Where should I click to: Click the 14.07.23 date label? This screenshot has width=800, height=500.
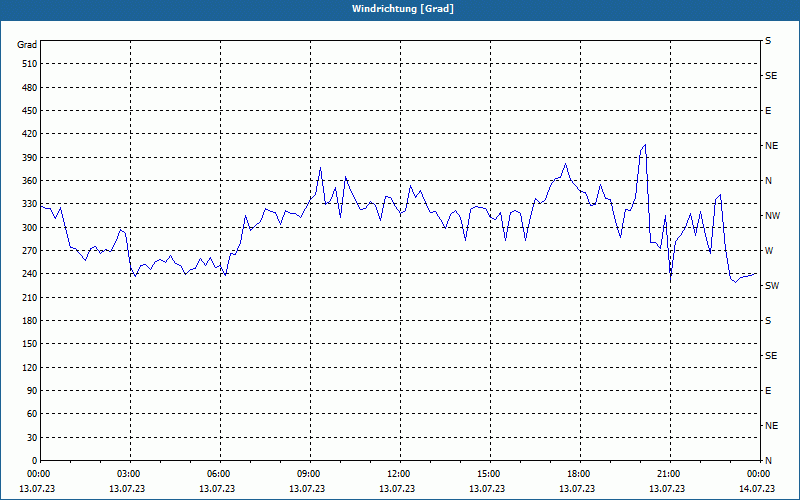click(x=757, y=489)
